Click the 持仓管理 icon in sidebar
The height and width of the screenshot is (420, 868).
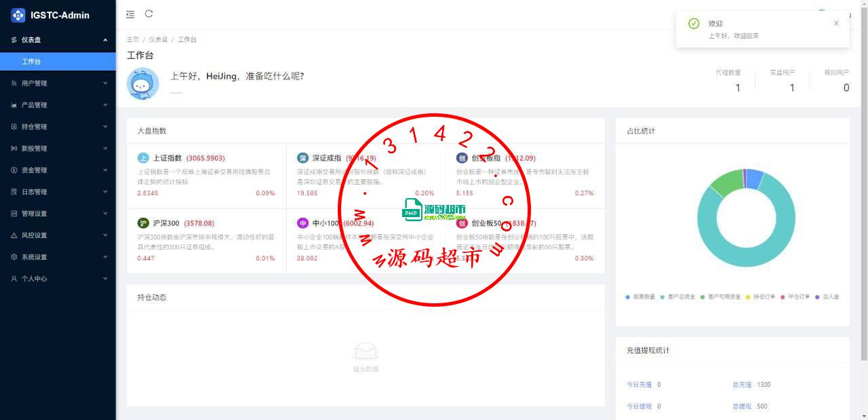click(x=14, y=127)
